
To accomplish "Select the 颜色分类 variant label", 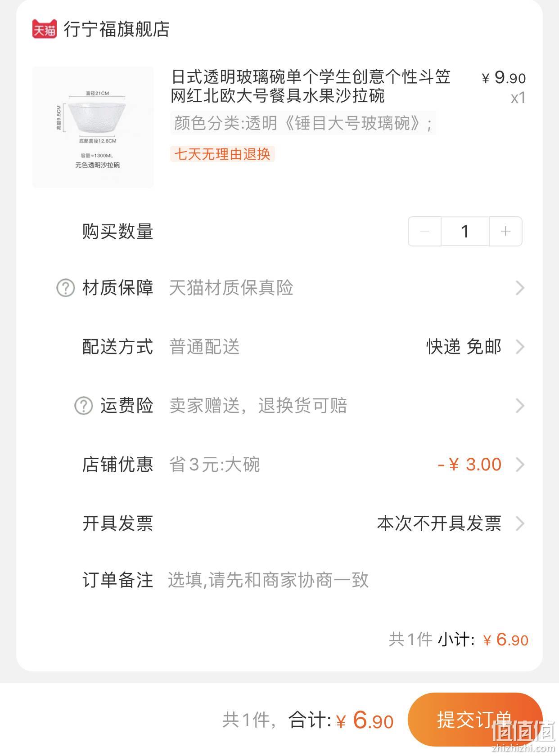I will tap(303, 123).
